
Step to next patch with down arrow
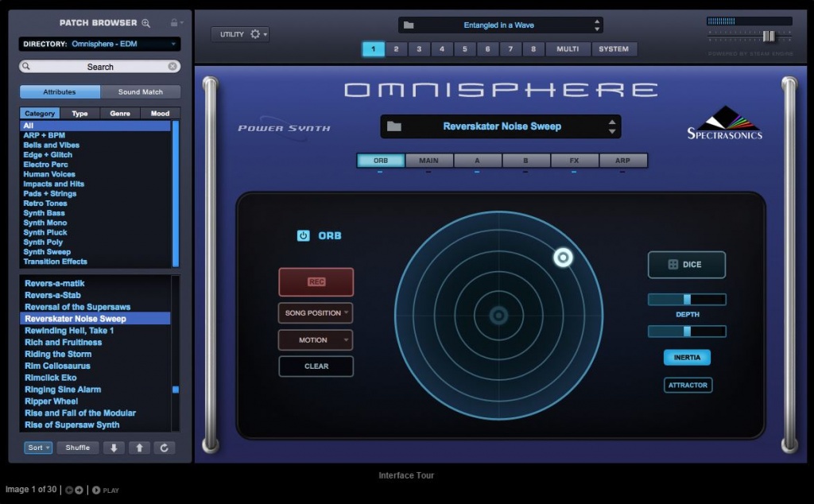point(114,448)
